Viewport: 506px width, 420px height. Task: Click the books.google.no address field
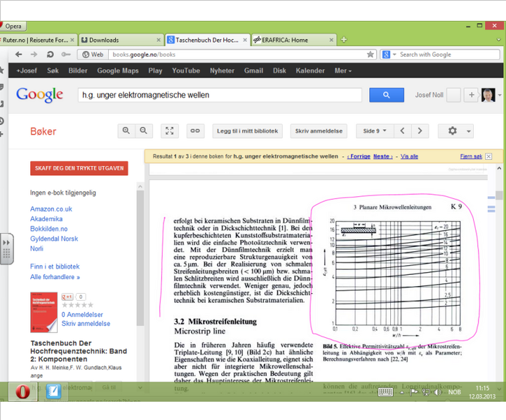tap(237, 55)
